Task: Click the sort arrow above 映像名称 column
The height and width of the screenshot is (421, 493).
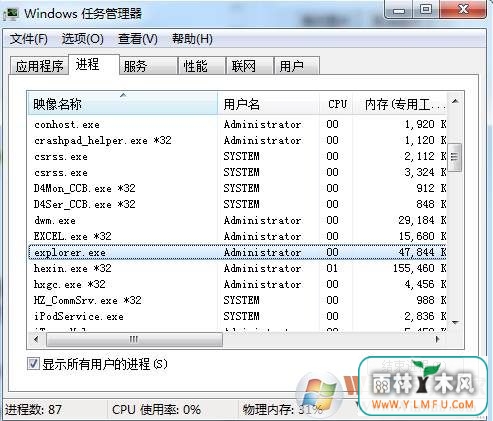Action: (x=123, y=95)
